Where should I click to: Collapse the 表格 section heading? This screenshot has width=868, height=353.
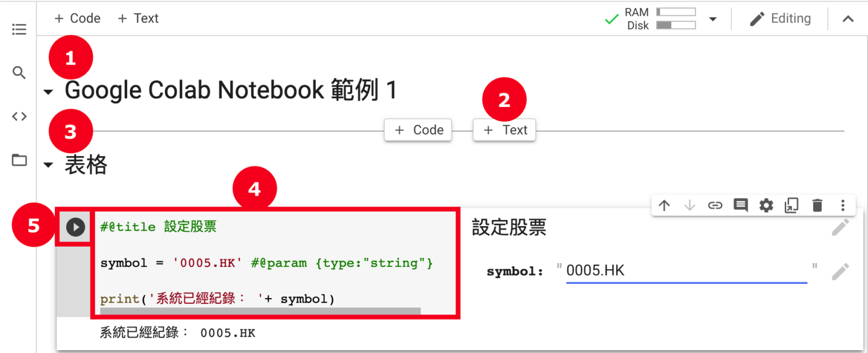click(x=47, y=165)
